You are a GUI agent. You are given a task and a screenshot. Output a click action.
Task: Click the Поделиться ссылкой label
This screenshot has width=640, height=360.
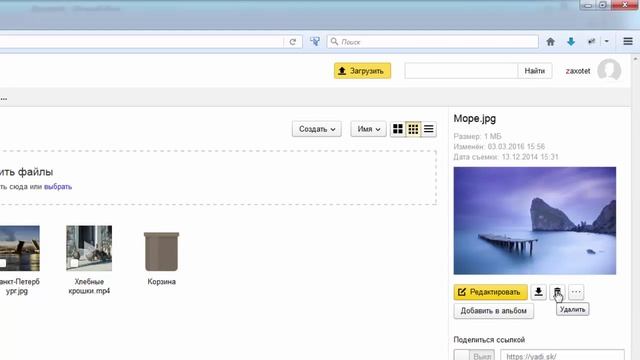(x=489, y=340)
